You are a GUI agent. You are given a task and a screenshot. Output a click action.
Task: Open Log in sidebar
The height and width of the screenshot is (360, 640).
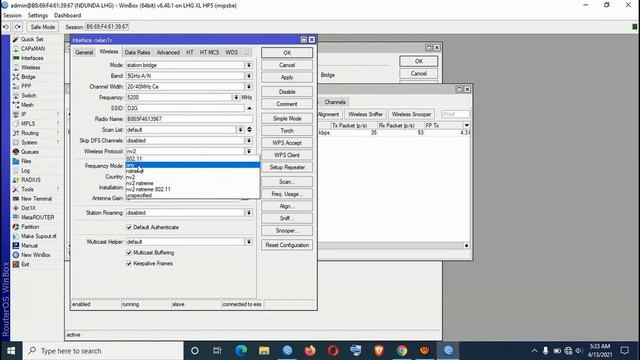click(25, 171)
